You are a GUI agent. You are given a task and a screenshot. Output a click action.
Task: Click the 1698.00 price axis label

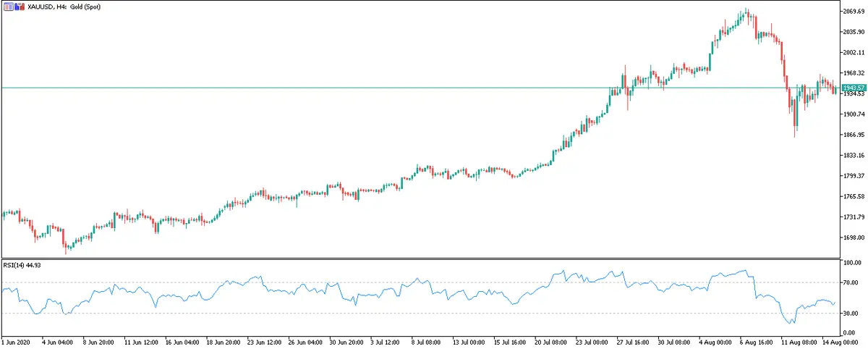coord(853,237)
